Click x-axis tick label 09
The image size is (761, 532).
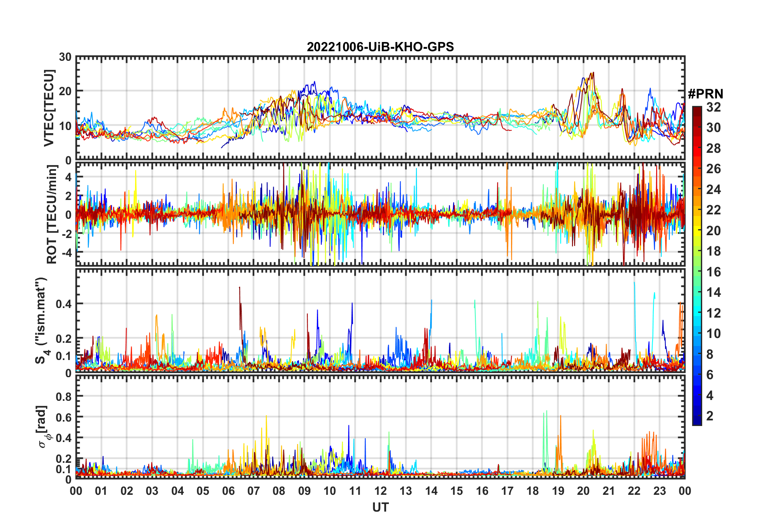(304, 491)
